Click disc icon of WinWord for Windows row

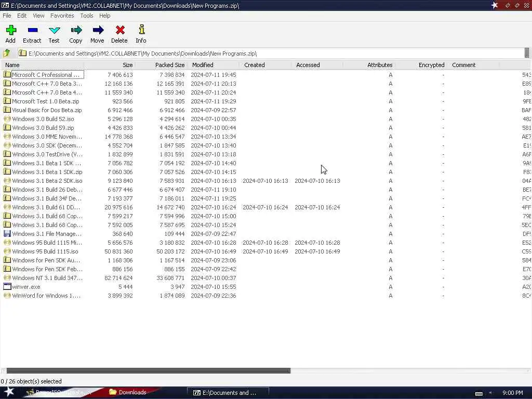click(x=7, y=296)
